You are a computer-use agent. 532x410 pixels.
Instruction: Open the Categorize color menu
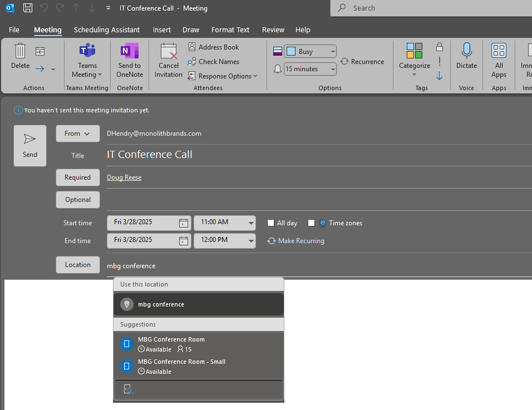pos(414,60)
